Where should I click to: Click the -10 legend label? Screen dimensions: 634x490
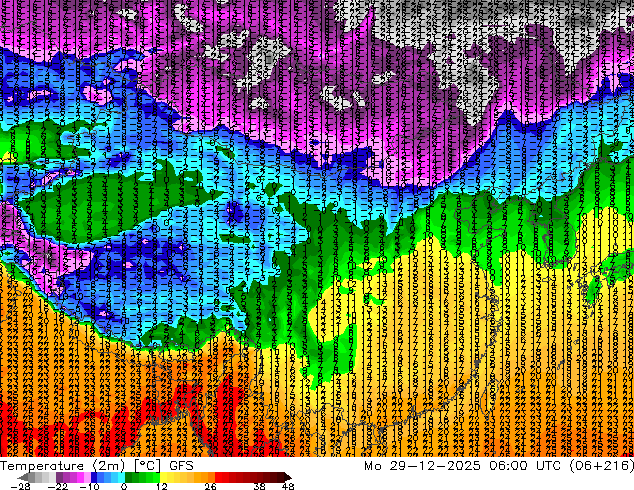tap(89, 486)
